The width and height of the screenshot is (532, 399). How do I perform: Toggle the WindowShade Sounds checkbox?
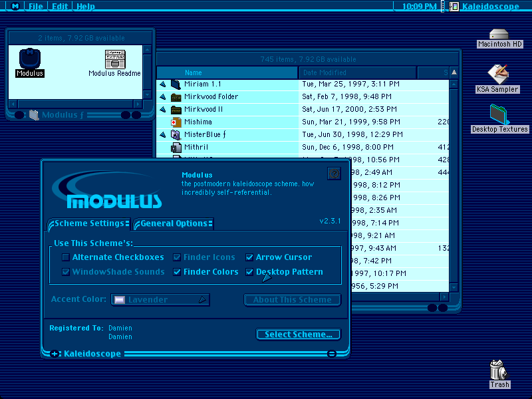[66, 272]
